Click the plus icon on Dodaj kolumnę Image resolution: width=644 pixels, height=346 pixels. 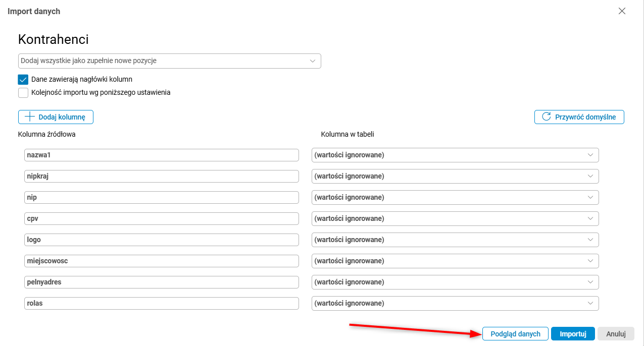(x=30, y=117)
